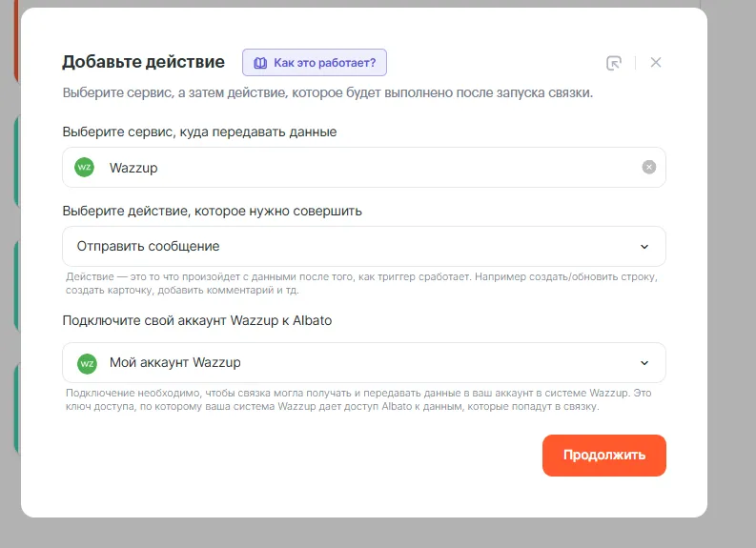Click the book icon beside "Как это работает?"
This screenshot has height=548, width=756.
click(260, 63)
